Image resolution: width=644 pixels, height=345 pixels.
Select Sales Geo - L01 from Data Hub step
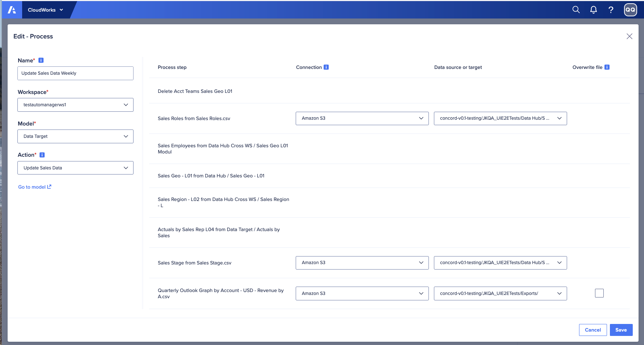coord(211,176)
